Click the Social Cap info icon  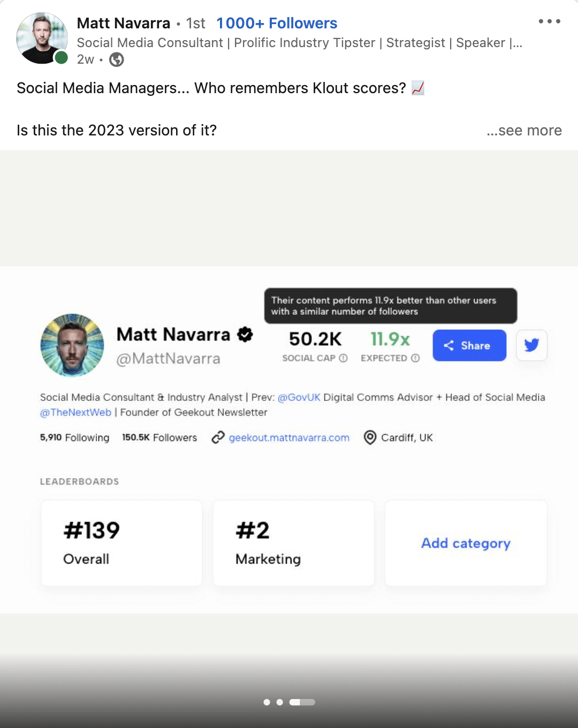pos(344,358)
